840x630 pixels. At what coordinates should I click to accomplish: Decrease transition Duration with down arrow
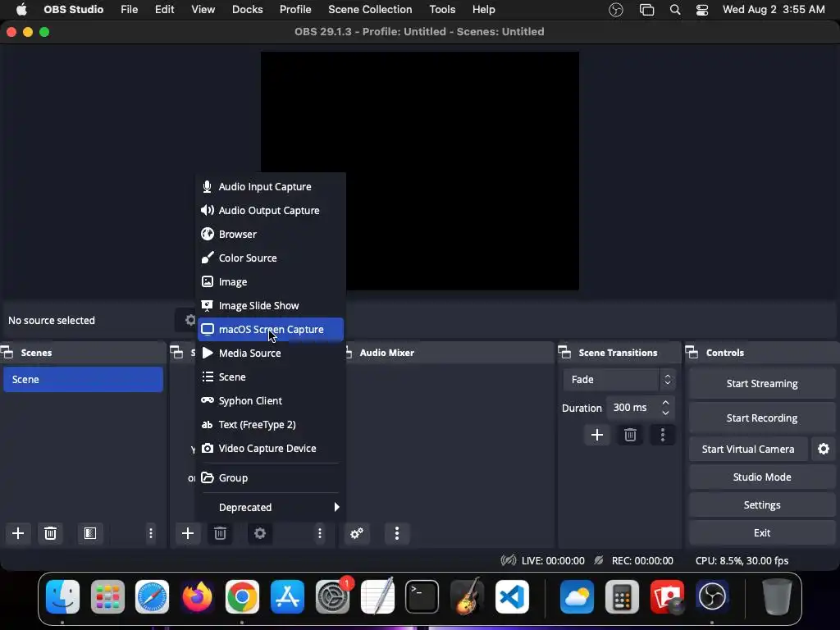tap(665, 413)
